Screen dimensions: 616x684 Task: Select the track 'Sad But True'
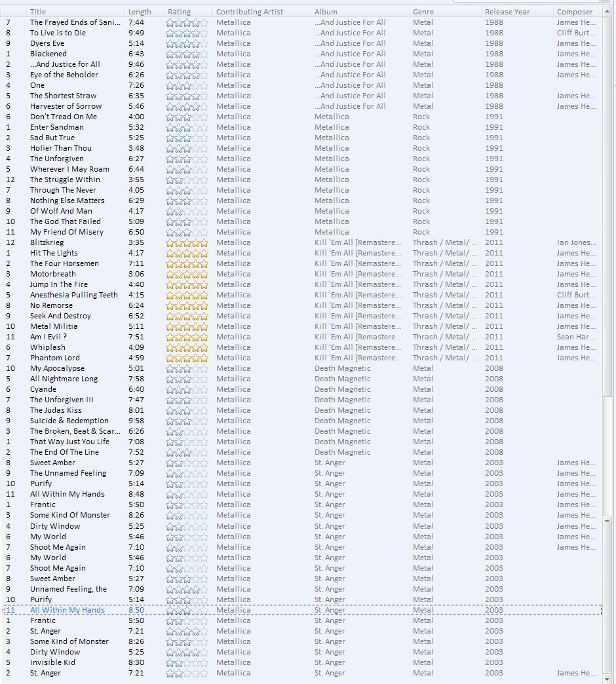pos(52,138)
